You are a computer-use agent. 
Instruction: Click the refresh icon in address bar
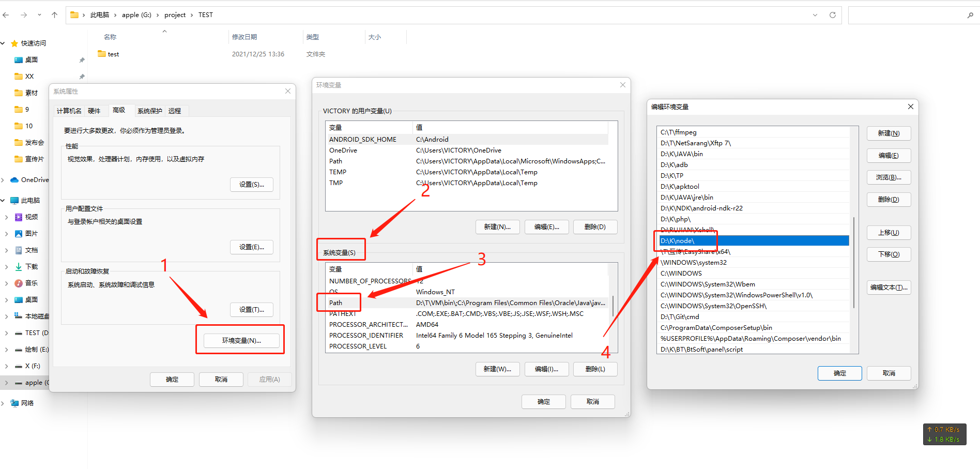click(832, 15)
